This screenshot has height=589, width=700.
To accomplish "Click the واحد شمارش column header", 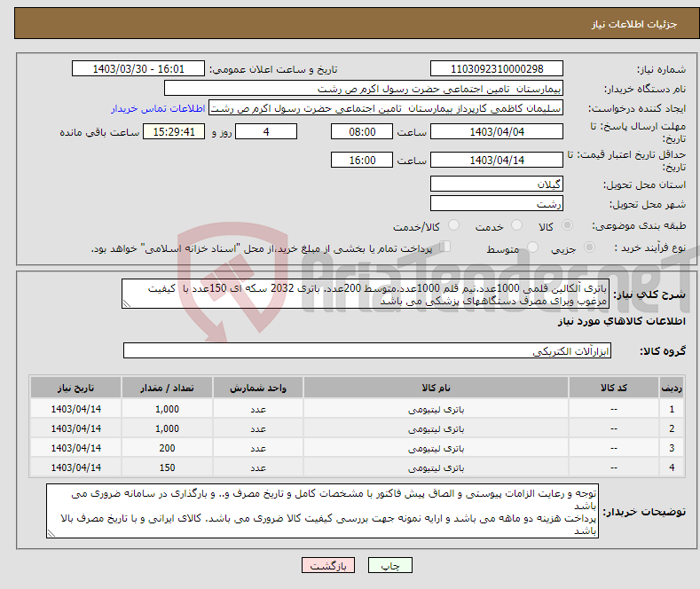I will (x=258, y=388).
